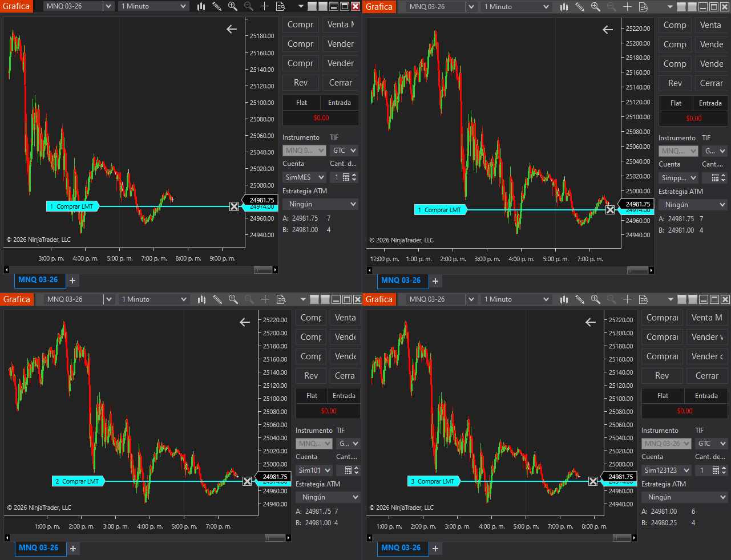Expand the GTC TIF dropdown in the SimMES panel

coord(344,151)
